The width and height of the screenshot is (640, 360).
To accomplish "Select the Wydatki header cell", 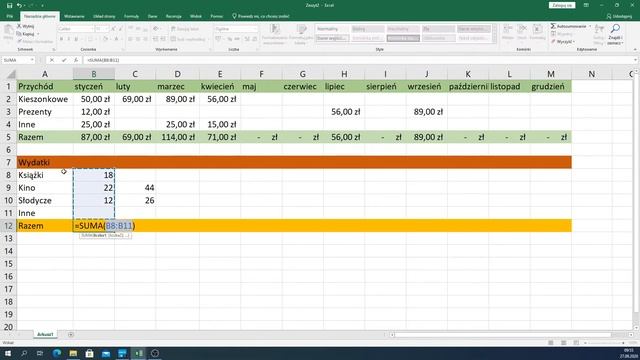I will tap(45, 162).
